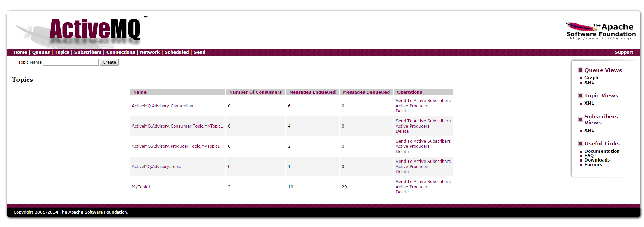
Task: View Active Producers for MyTopic1
Action: click(413, 187)
